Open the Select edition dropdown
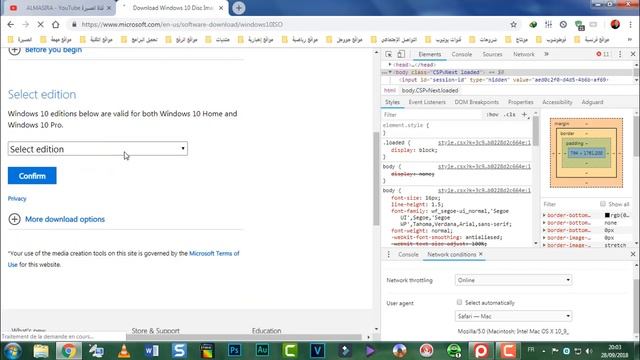Screen dimensions: 640x360 98,149
